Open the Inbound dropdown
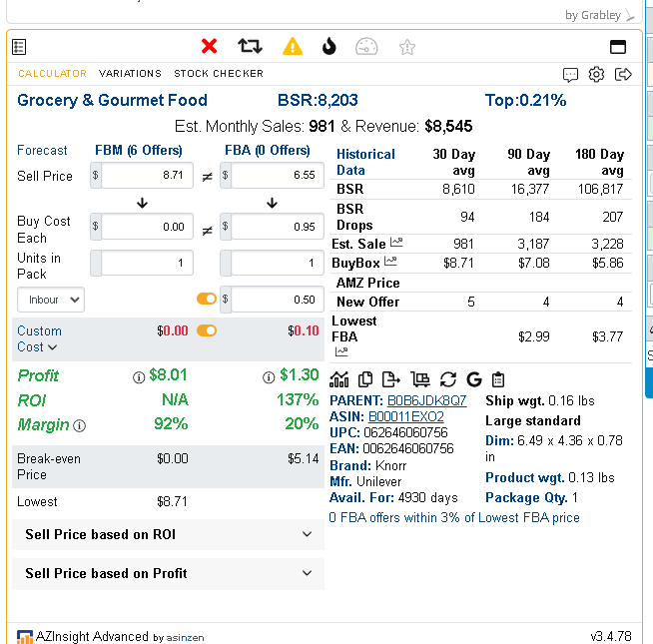The image size is (653, 644). 51,300
